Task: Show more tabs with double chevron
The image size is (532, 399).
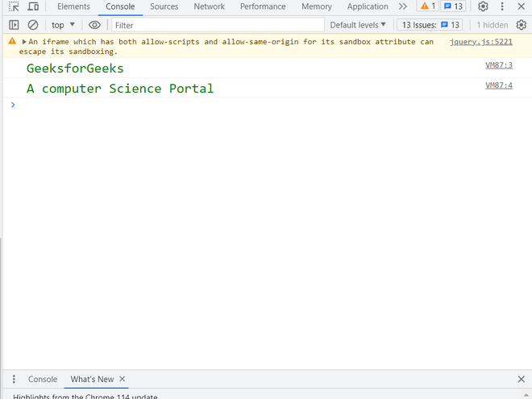Action: (403, 6)
